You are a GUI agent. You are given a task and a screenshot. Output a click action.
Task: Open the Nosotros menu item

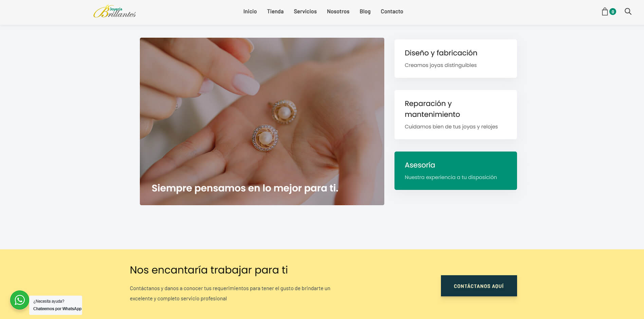click(x=338, y=12)
